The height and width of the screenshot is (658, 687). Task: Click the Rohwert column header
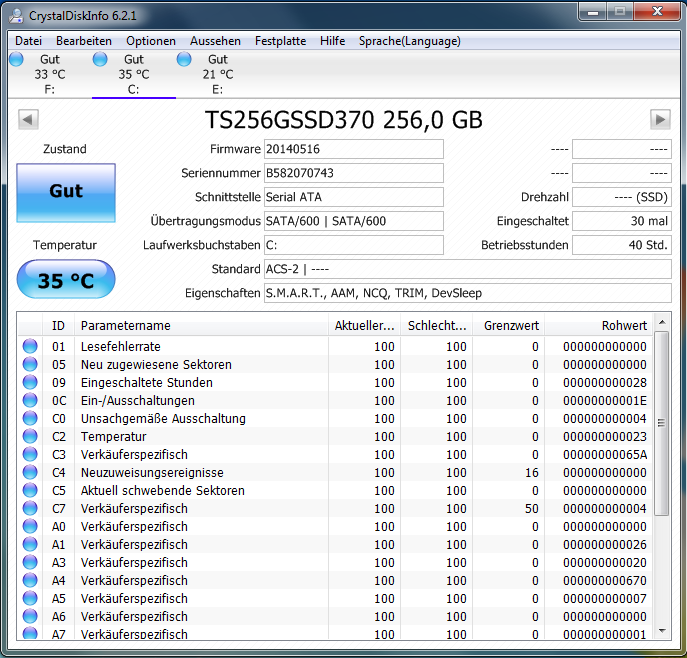pyautogui.click(x=598, y=325)
